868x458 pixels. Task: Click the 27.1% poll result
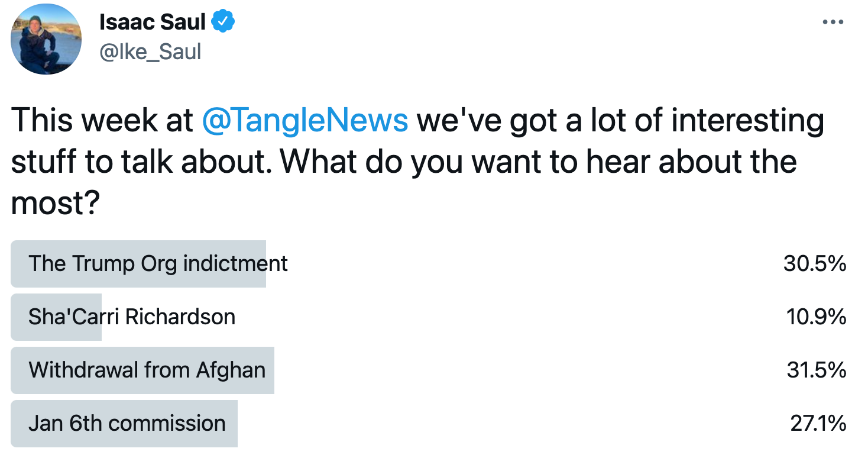[x=818, y=424]
